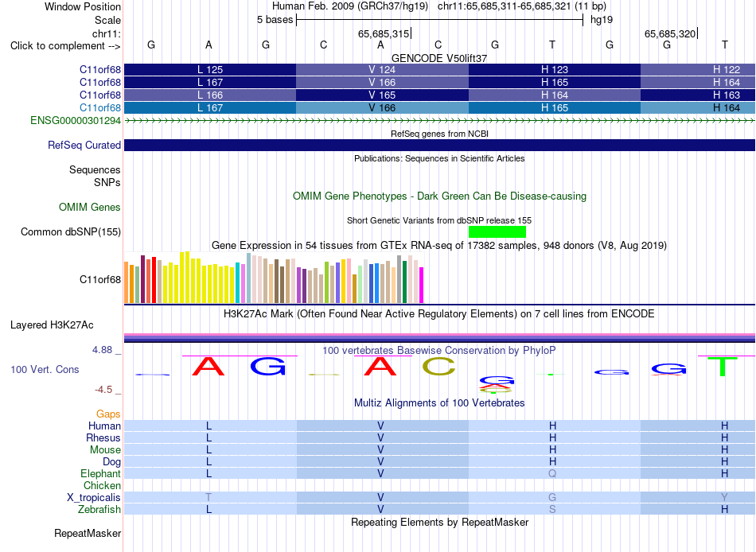
Task: Click the olive C letter in PhyloP logo
Action: (x=438, y=367)
